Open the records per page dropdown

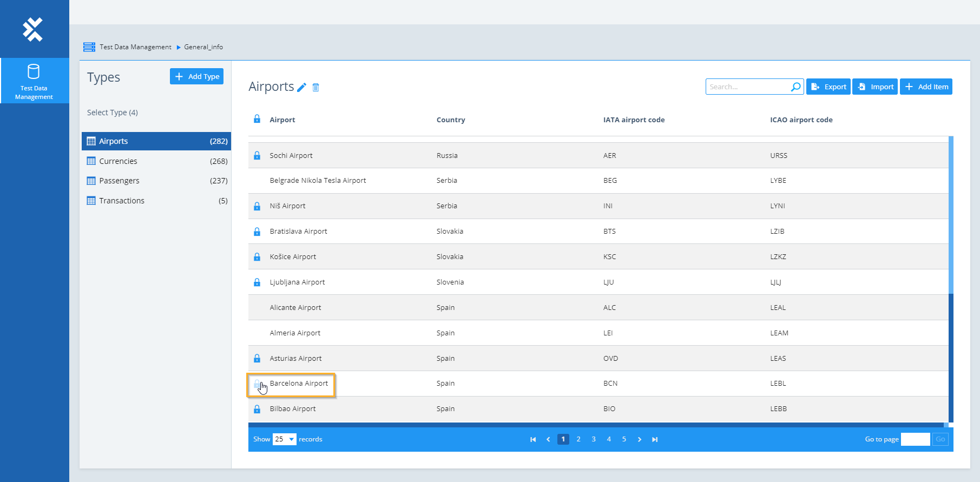[x=285, y=439]
